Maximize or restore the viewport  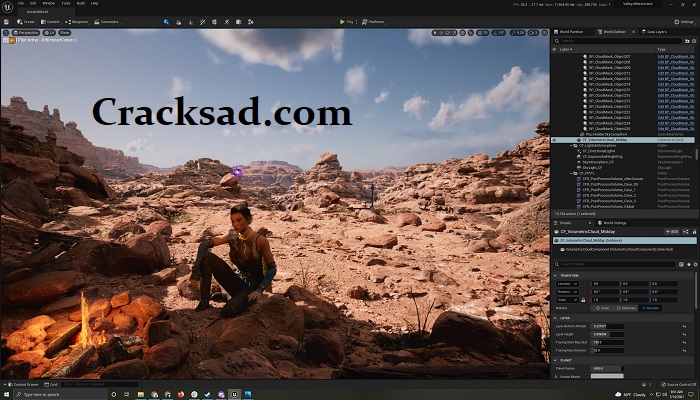(545, 33)
